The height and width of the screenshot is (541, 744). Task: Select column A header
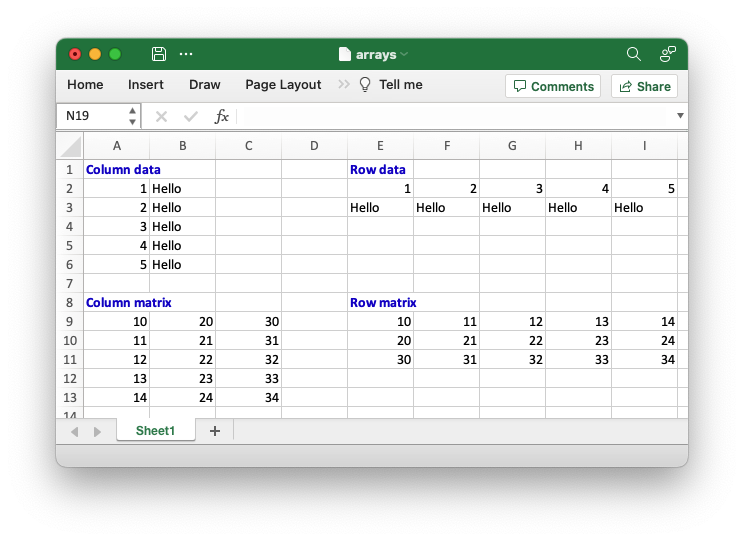click(x=117, y=146)
